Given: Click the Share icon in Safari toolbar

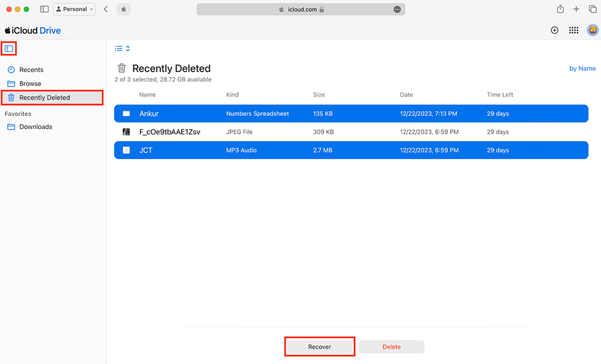Looking at the screenshot, I should tap(560, 9).
